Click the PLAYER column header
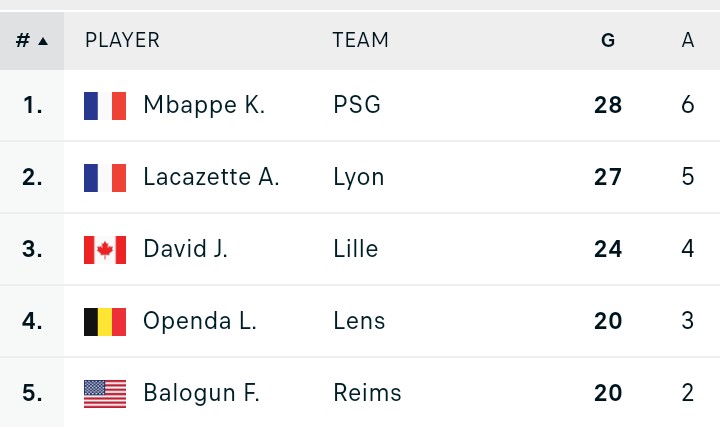This screenshot has width=720, height=427. click(122, 40)
